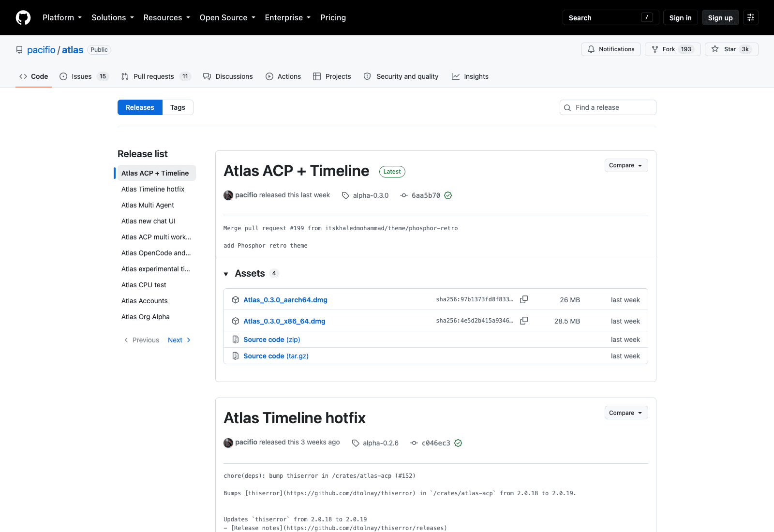Focus the header Search field
The width and height of the screenshot is (774, 532).
pos(610,17)
